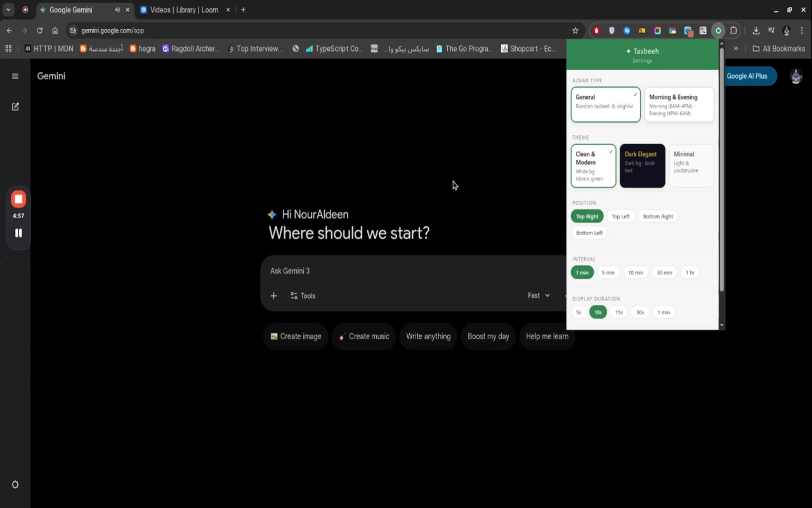Open the Shazam extension icon

[627, 30]
